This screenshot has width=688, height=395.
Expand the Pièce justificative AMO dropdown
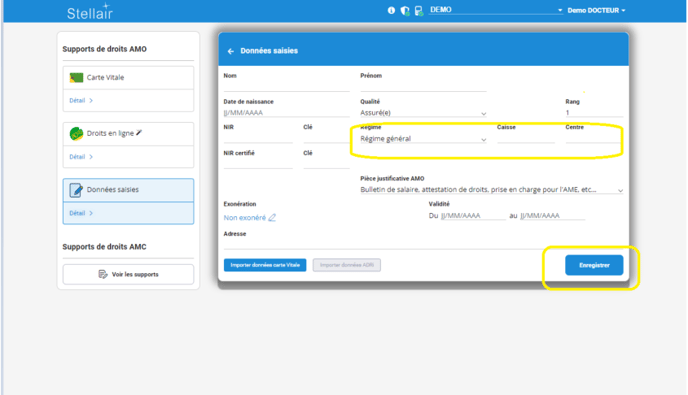491,190
